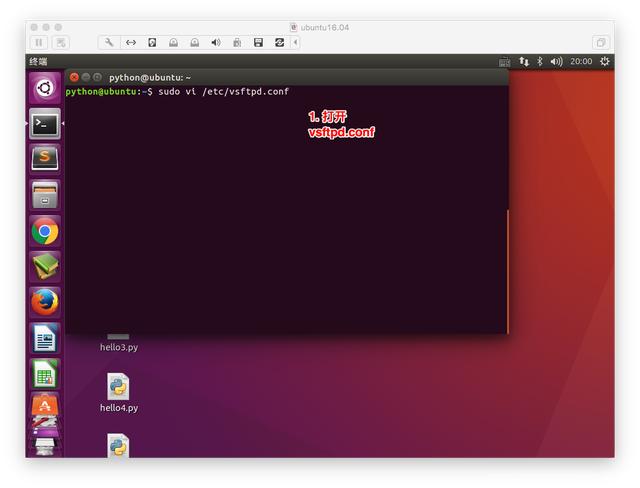Open the Bluetooth indicator menu
This screenshot has width=640, height=488.
point(540,62)
